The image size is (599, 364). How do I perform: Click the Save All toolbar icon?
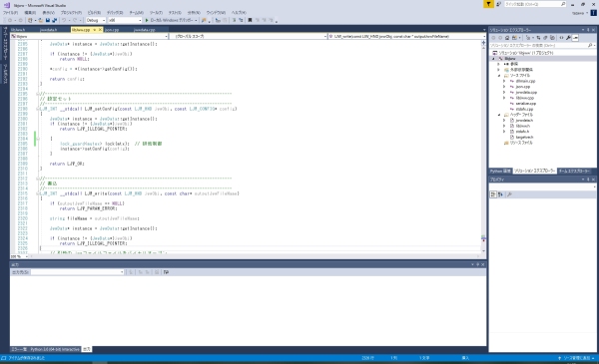(54, 20)
